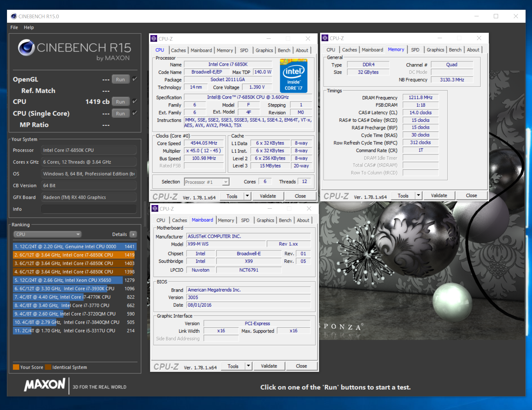This screenshot has height=410, width=532.
Task: Click the CPU-Z icon of the Mainboard tab window
Action: point(155,208)
